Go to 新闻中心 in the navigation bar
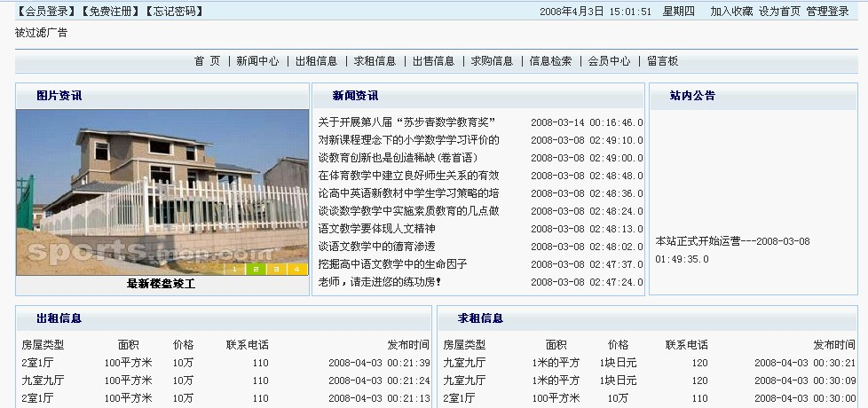868x408 pixels. 257,61
